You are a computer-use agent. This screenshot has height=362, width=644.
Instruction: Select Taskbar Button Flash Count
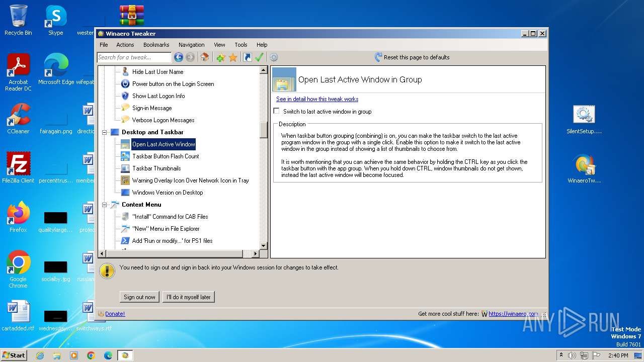point(166,156)
